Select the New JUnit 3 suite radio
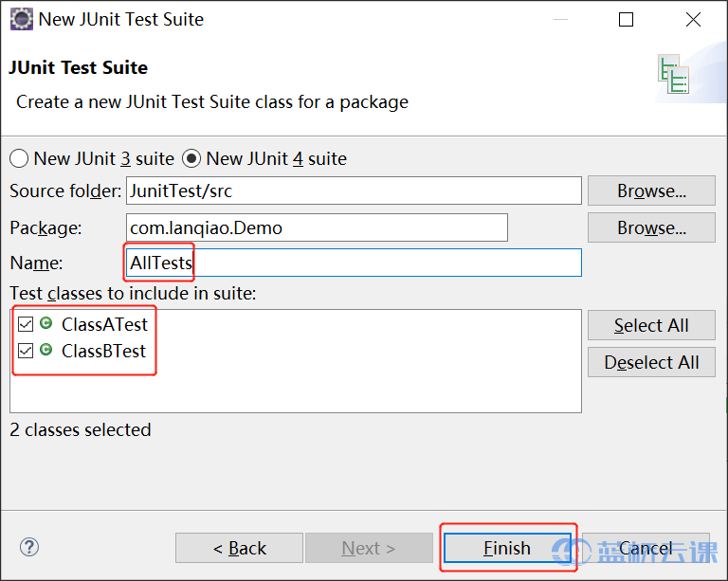This screenshot has height=581, width=728. 19,158
